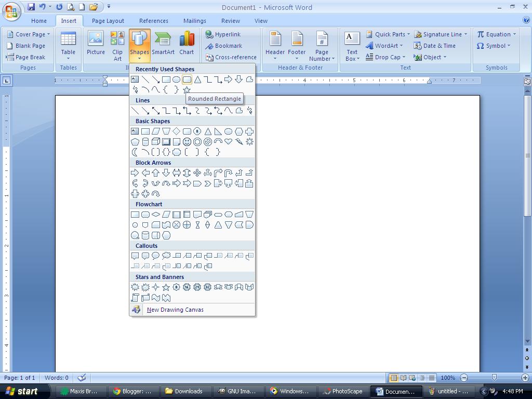Go to the References tab

click(154, 21)
